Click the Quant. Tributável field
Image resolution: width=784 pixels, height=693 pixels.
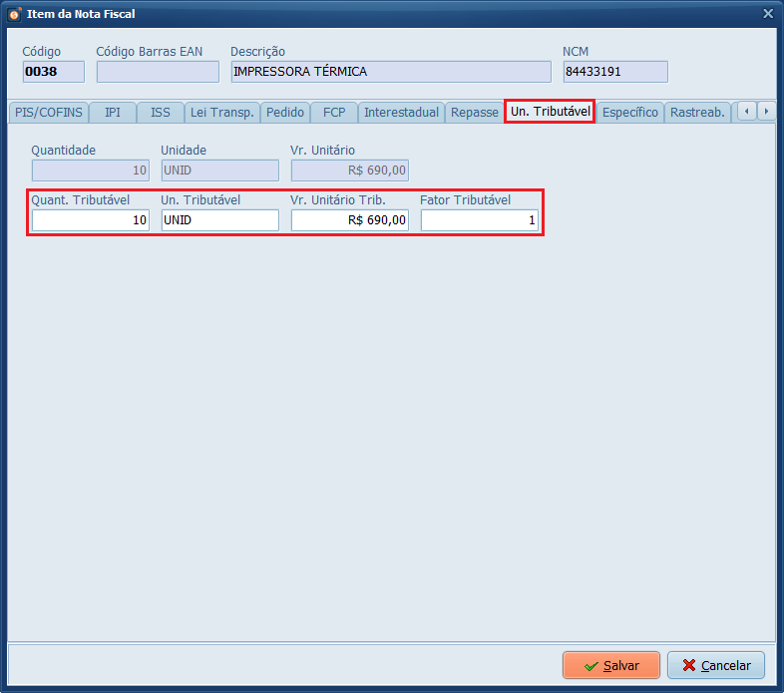(91, 220)
